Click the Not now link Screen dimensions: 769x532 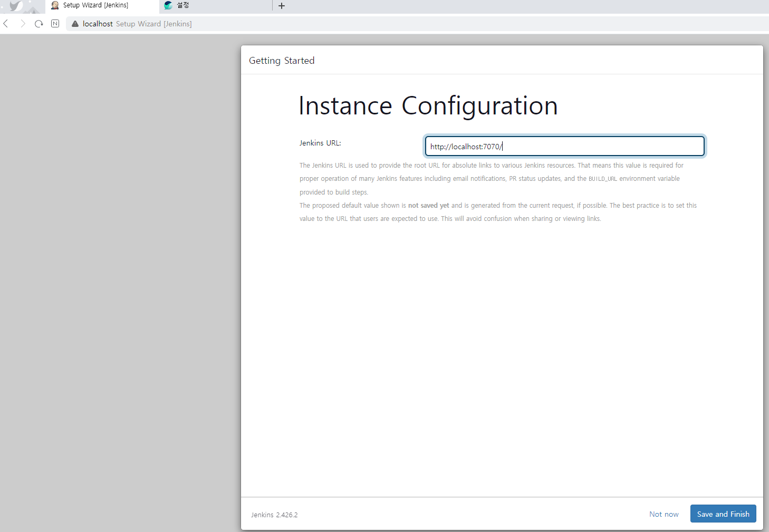(664, 514)
